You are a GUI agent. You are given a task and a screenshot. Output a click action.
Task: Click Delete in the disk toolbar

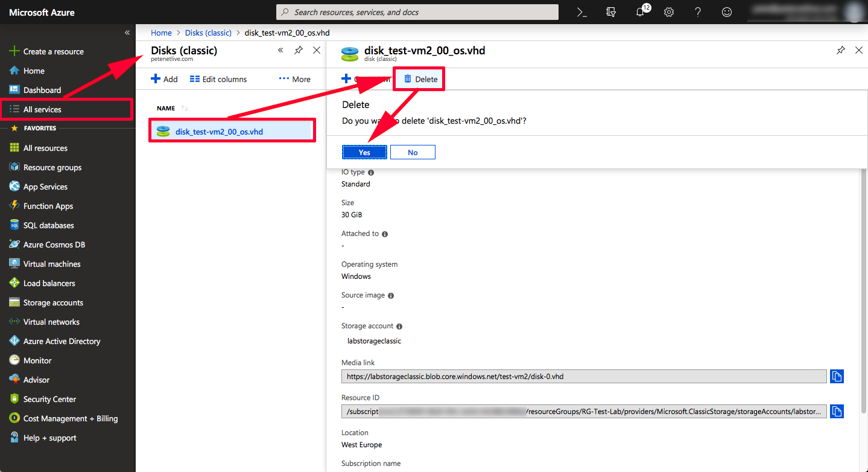pyautogui.click(x=420, y=79)
